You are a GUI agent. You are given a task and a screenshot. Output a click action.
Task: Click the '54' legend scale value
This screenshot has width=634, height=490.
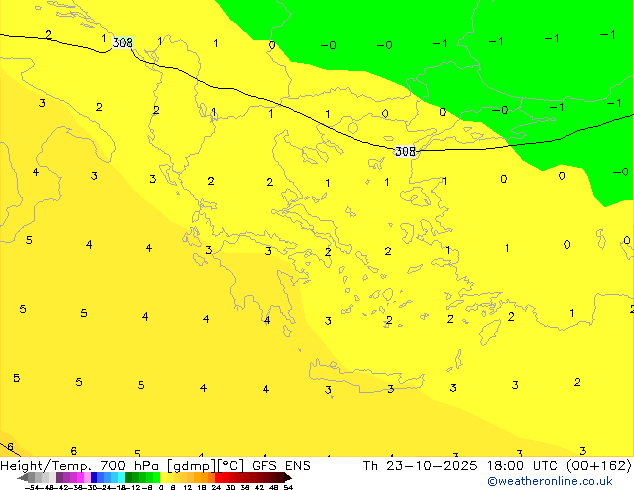288,488
